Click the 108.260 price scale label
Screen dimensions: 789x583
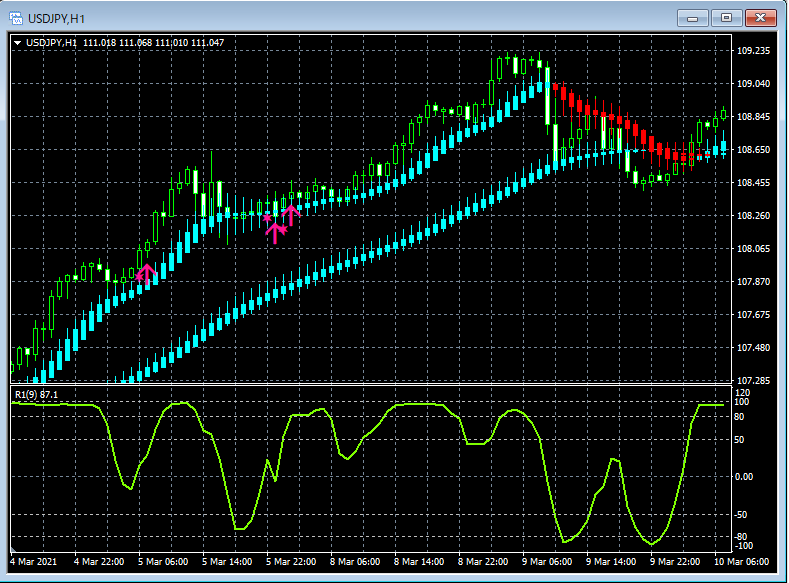point(753,216)
